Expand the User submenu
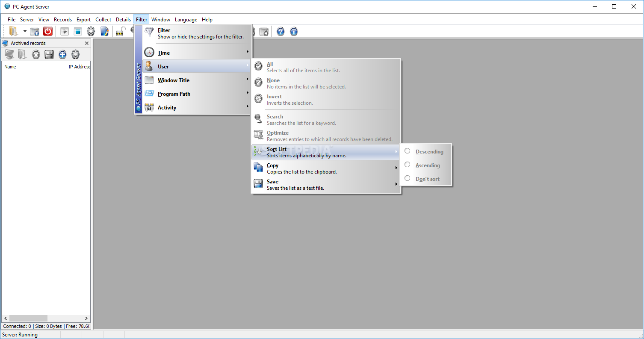Screen dimensions: 644x339 (x=197, y=66)
